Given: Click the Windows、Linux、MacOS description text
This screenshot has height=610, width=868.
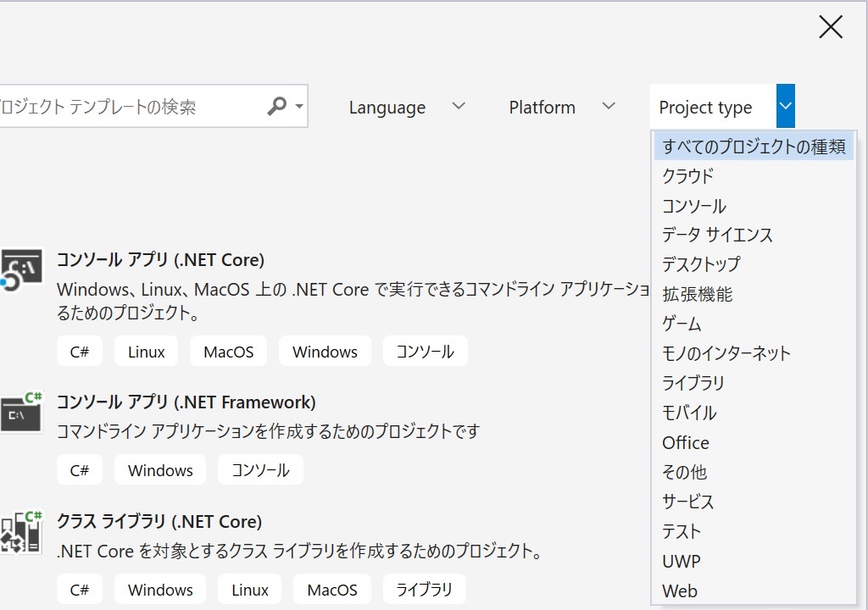Looking at the screenshot, I should click(x=353, y=301).
